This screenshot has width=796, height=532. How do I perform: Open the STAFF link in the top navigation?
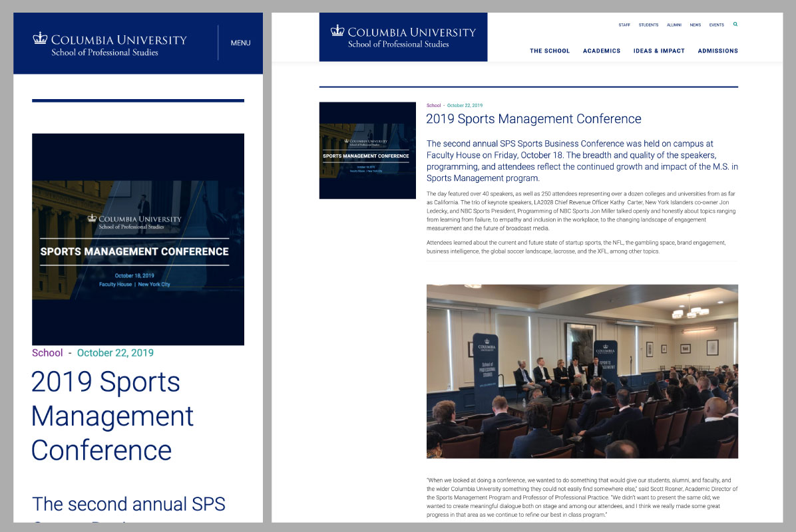[624, 25]
